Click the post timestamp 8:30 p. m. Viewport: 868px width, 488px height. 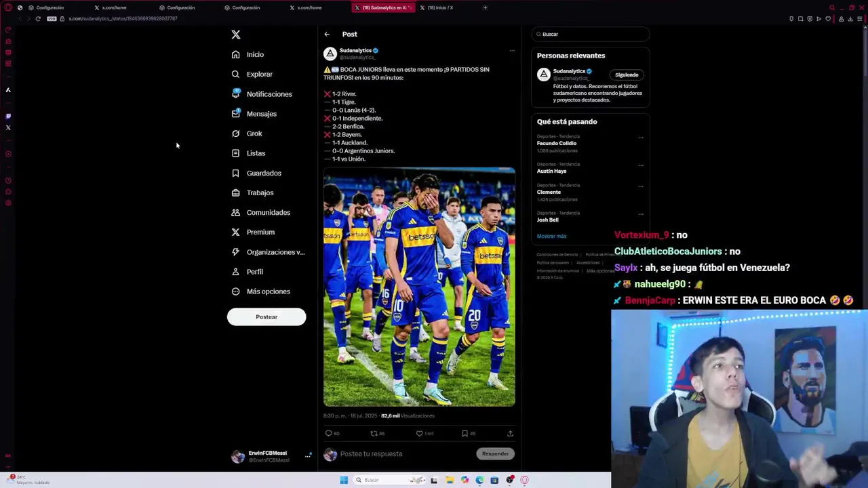pos(351,415)
